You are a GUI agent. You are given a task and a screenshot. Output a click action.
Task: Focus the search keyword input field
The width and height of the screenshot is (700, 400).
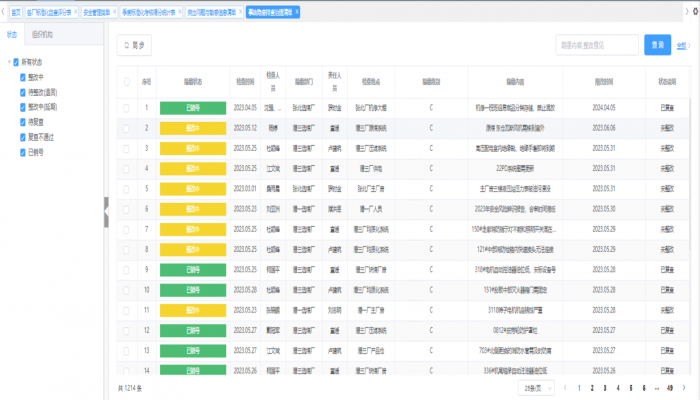(596, 45)
